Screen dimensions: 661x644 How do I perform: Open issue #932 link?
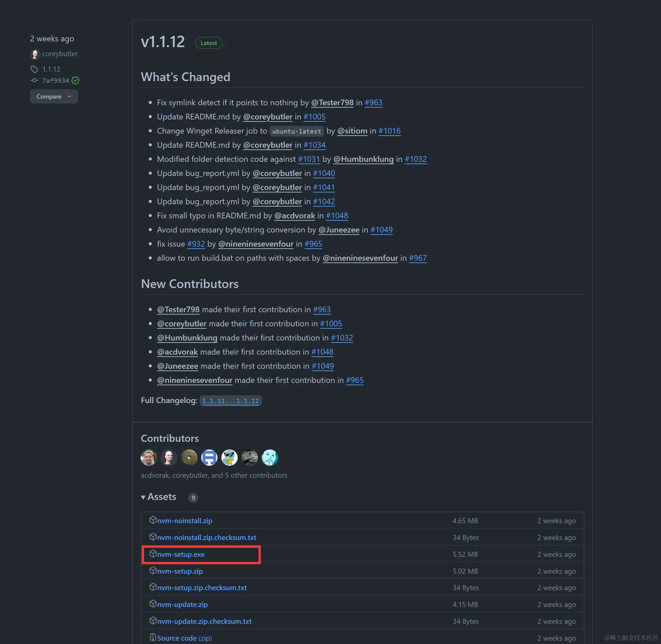[x=196, y=244]
